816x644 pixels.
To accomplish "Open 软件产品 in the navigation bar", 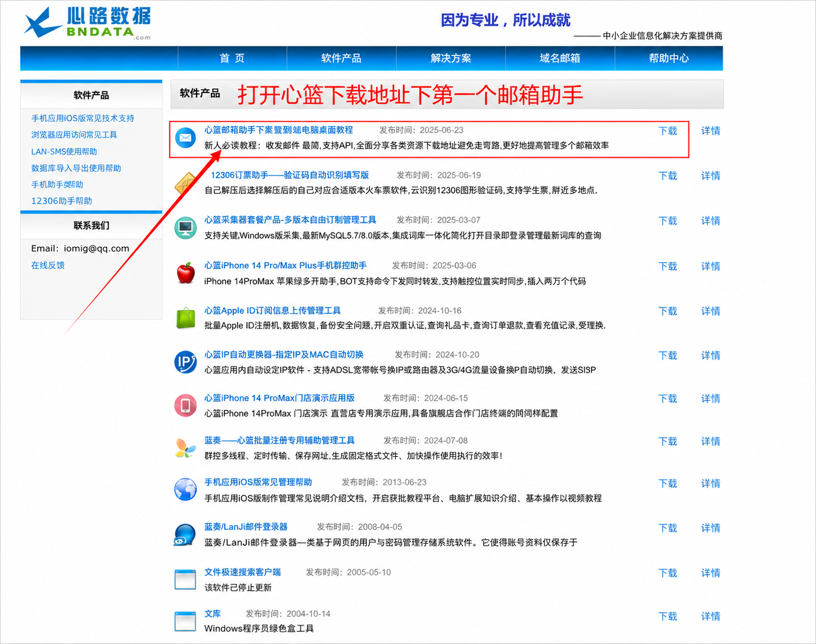I will coord(342,58).
